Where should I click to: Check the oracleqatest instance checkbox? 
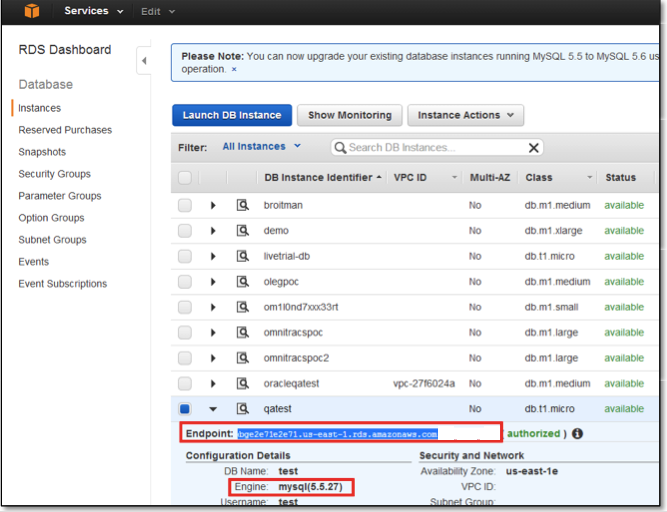185,383
